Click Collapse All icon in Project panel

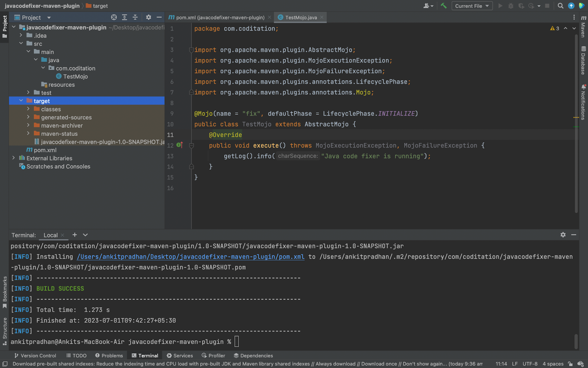click(x=135, y=17)
